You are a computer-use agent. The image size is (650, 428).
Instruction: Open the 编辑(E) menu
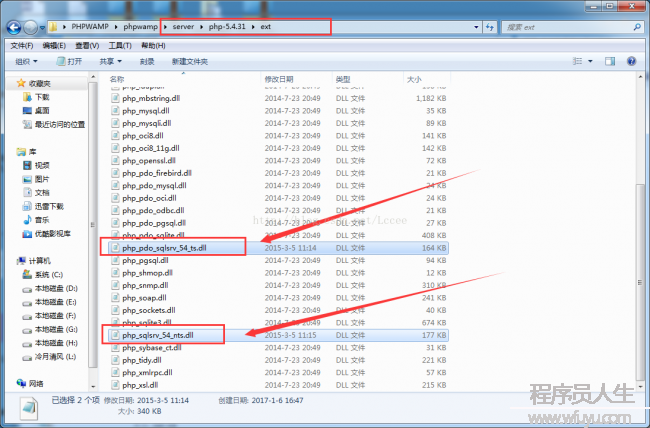coord(54,46)
